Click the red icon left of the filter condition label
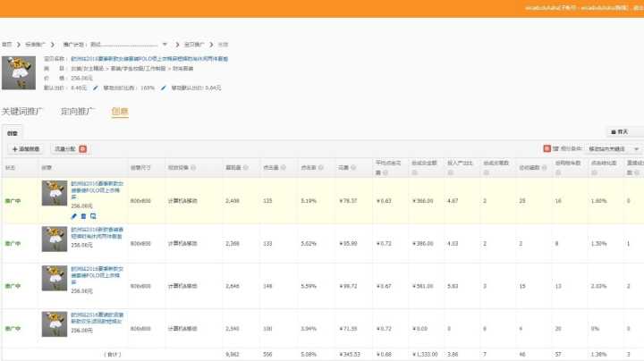The height and width of the screenshot is (361, 644). point(547,148)
